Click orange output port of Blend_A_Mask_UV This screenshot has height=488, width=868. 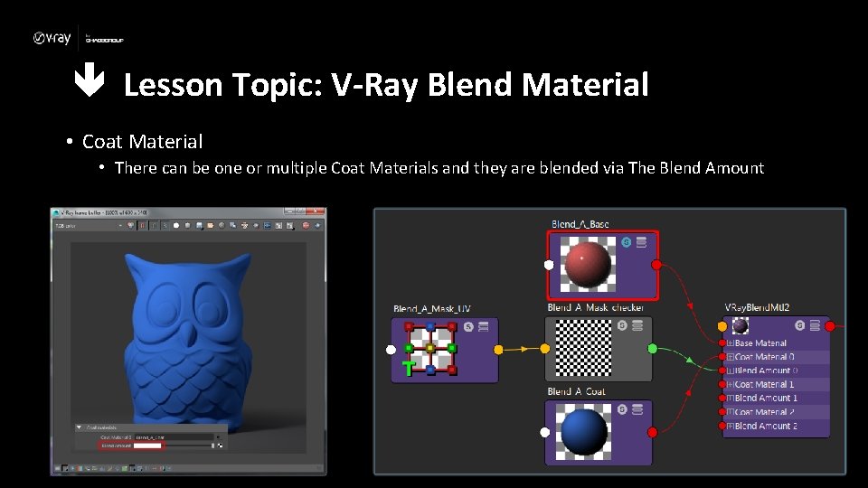click(498, 349)
